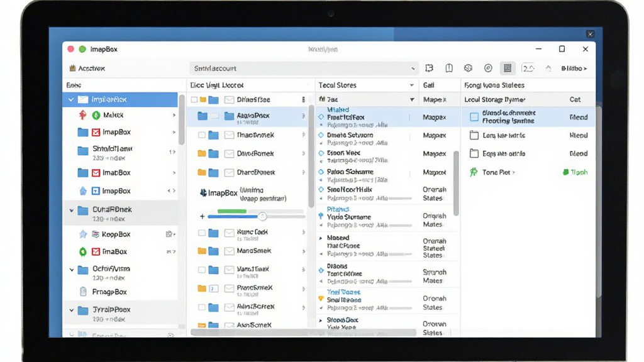Click the sync arrows icon beside the account dropdown

[x=429, y=68]
